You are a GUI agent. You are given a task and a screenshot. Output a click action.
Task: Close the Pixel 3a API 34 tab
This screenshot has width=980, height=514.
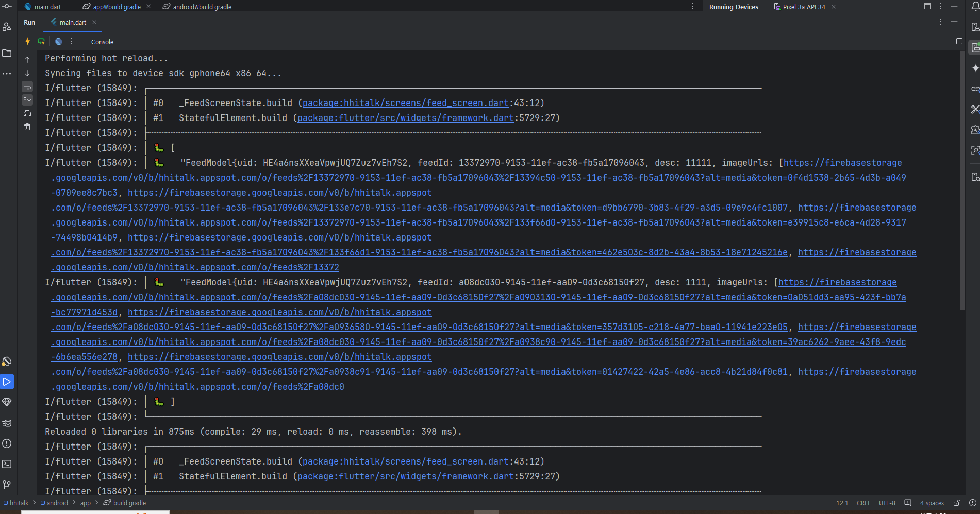pos(834,7)
